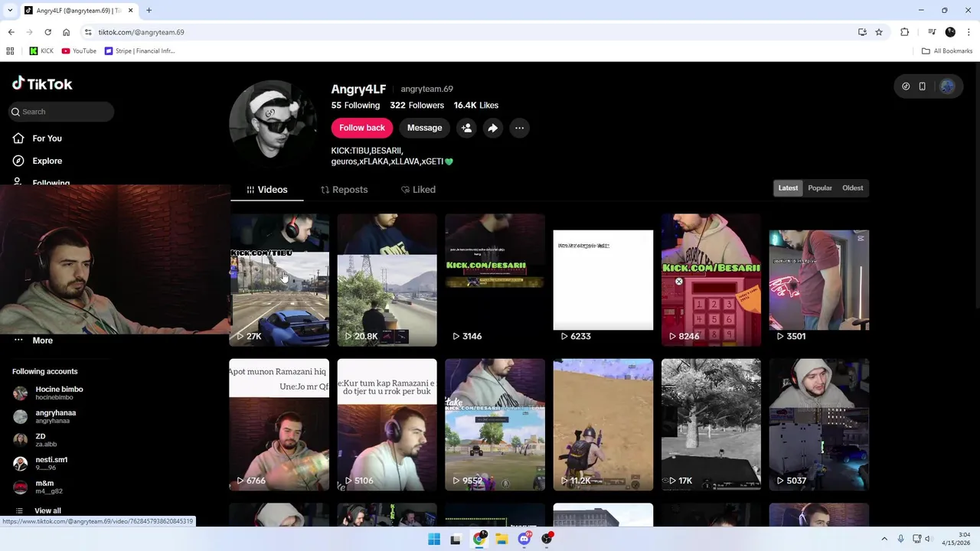This screenshot has height=551, width=980.
Task: Install app icon in address bar
Action: click(862, 32)
